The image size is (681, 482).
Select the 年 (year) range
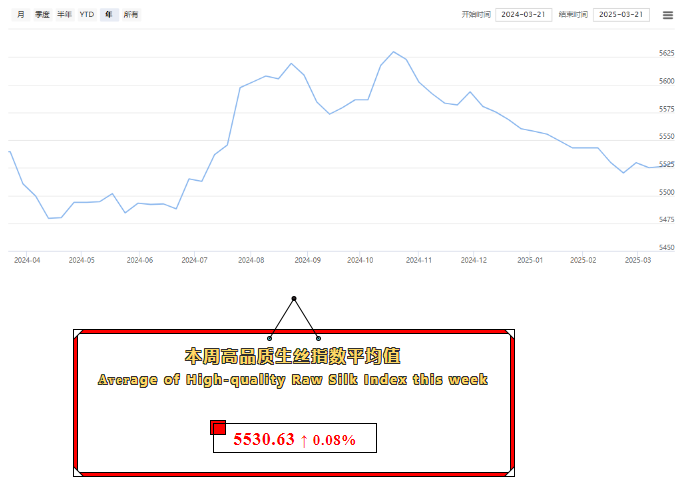[109, 15]
